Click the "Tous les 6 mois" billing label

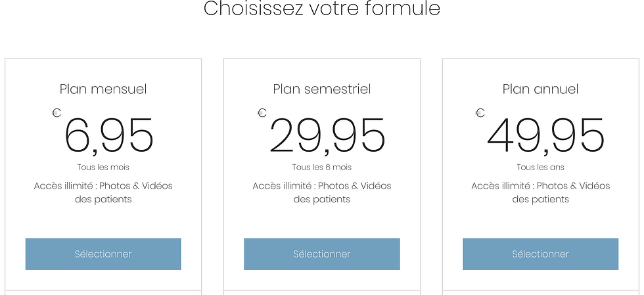coord(322,168)
